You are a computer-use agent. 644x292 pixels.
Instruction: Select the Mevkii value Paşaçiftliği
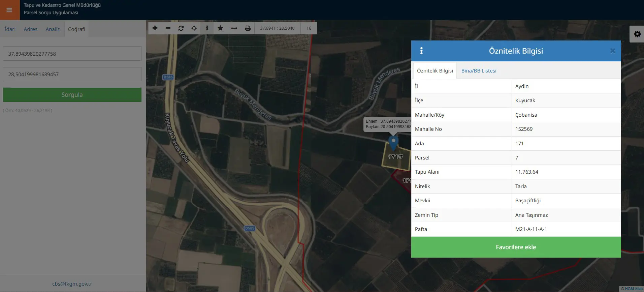(x=566, y=201)
